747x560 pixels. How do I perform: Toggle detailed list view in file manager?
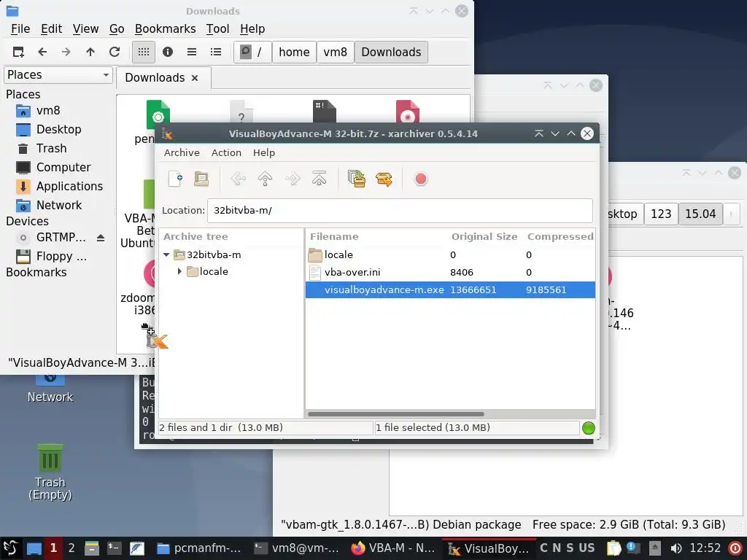[x=216, y=52]
